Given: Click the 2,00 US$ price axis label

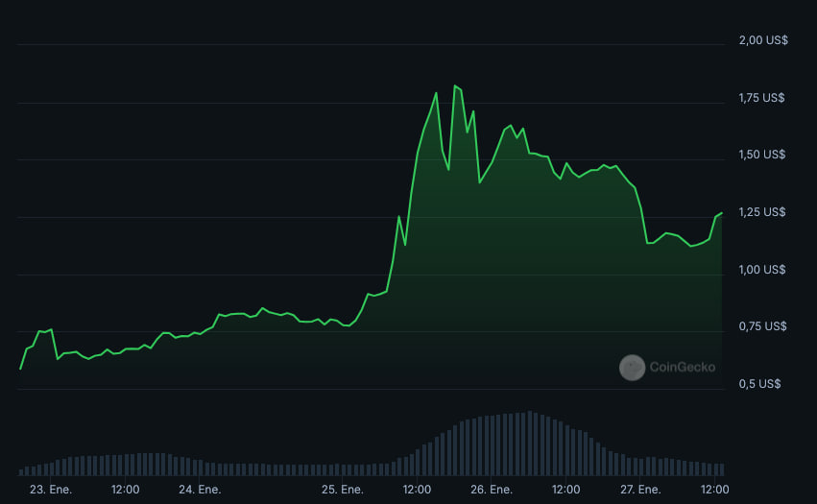Looking at the screenshot, I should (763, 40).
